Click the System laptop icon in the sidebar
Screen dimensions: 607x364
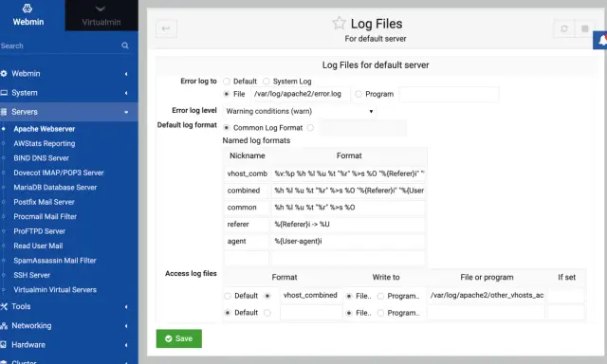4,93
